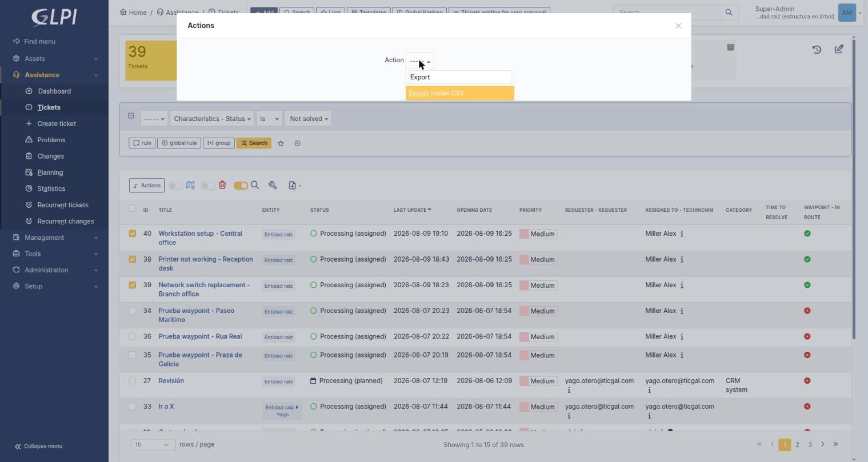Uncheck ticket 38 checkbox
The width and height of the screenshot is (868, 462).
coord(133,259)
